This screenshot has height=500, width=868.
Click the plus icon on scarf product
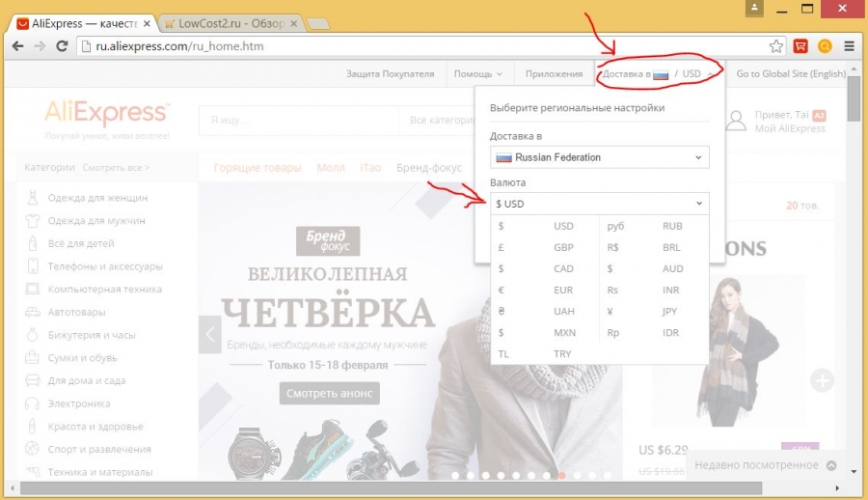(x=822, y=381)
